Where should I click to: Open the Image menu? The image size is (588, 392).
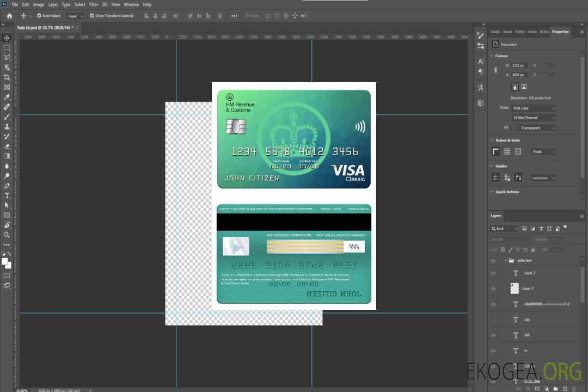(x=39, y=4)
